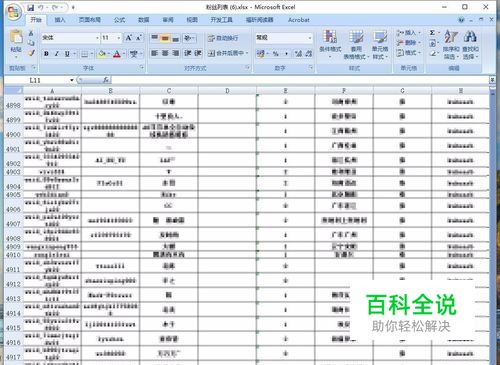
Task: Toggle bold formatting
Action: click(46, 54)
